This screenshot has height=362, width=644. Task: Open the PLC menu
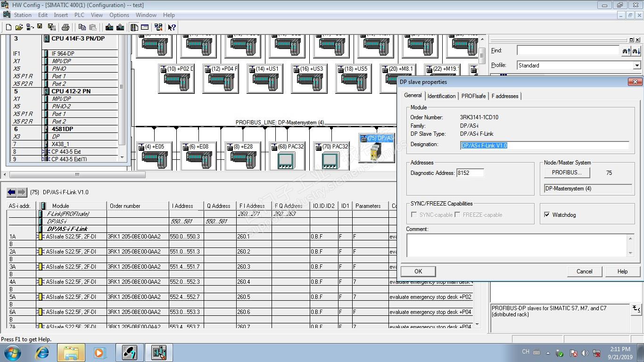point(79,15)
